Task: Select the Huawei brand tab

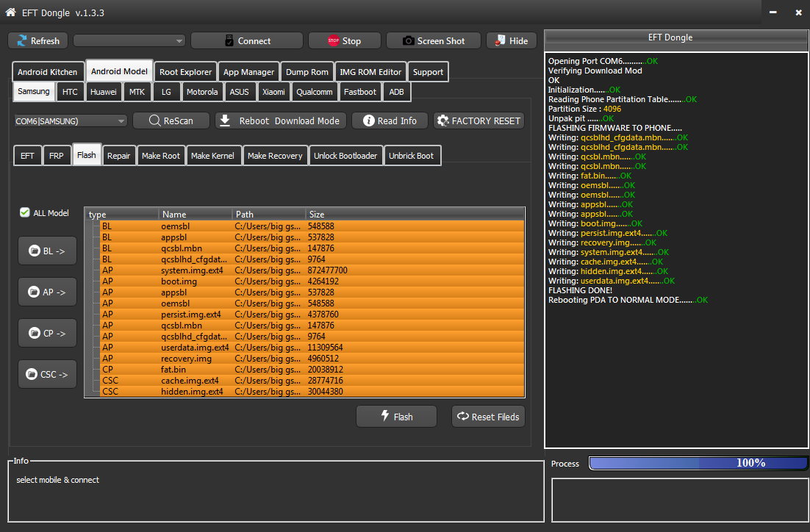Action: (104, 92)
